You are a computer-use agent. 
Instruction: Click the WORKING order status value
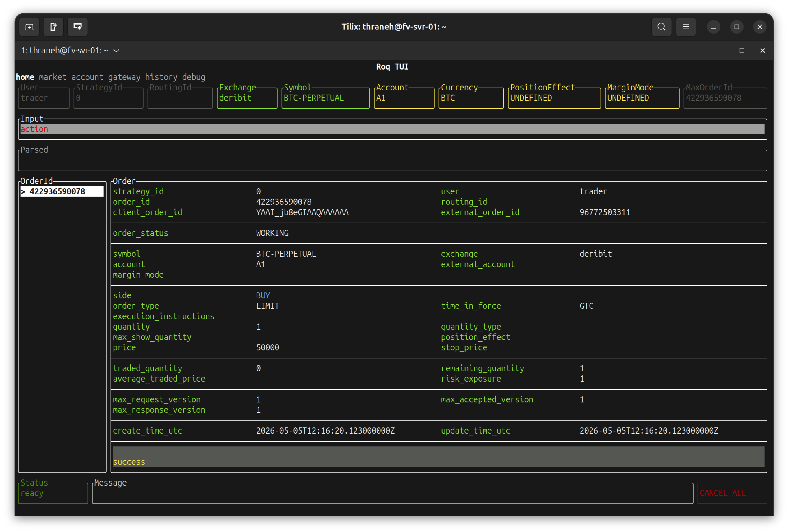click(x=272, y=233)
